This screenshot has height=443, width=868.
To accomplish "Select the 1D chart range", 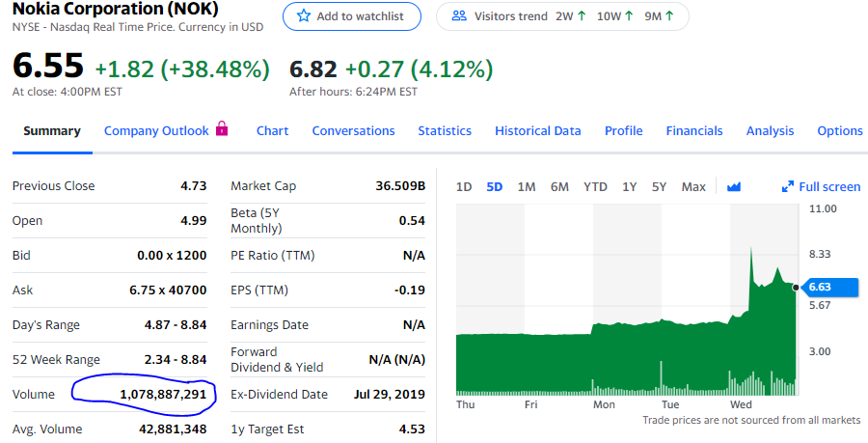I will (464, 186).
